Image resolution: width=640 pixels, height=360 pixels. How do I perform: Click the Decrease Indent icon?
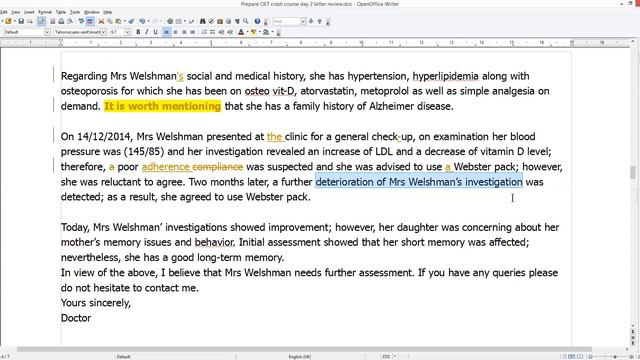click(x=222, y=32)
